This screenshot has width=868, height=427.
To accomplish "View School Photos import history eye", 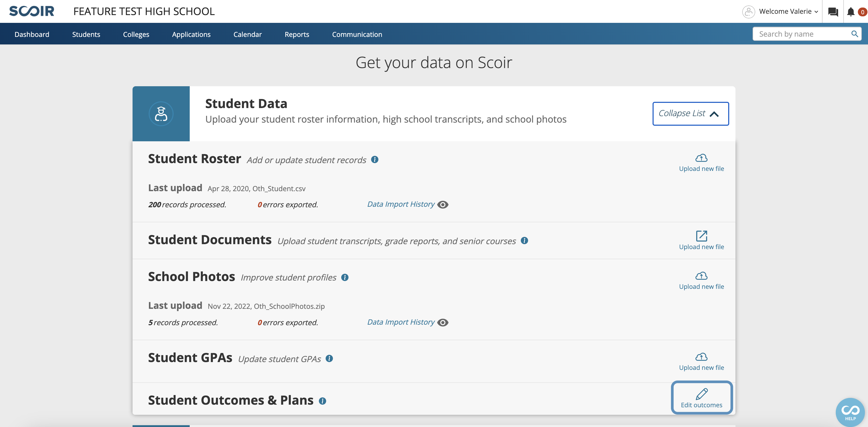I will 443,323.
